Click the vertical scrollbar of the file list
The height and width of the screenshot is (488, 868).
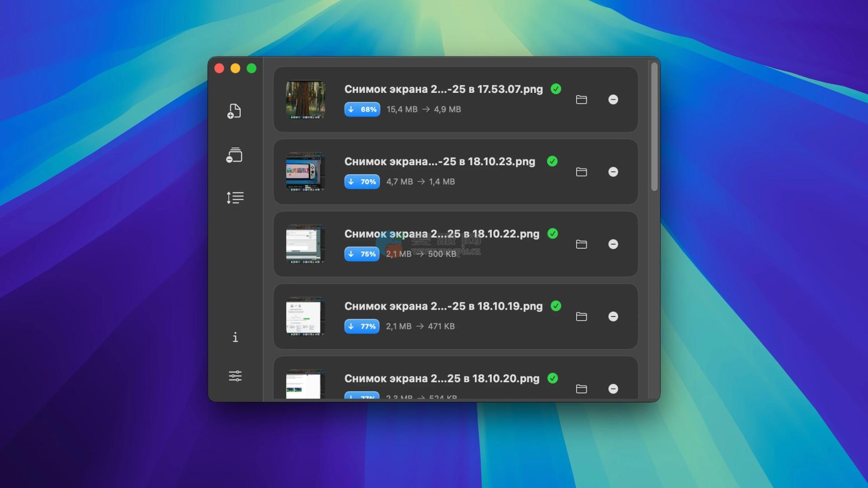pyautogui.click(x=654, y=127)
